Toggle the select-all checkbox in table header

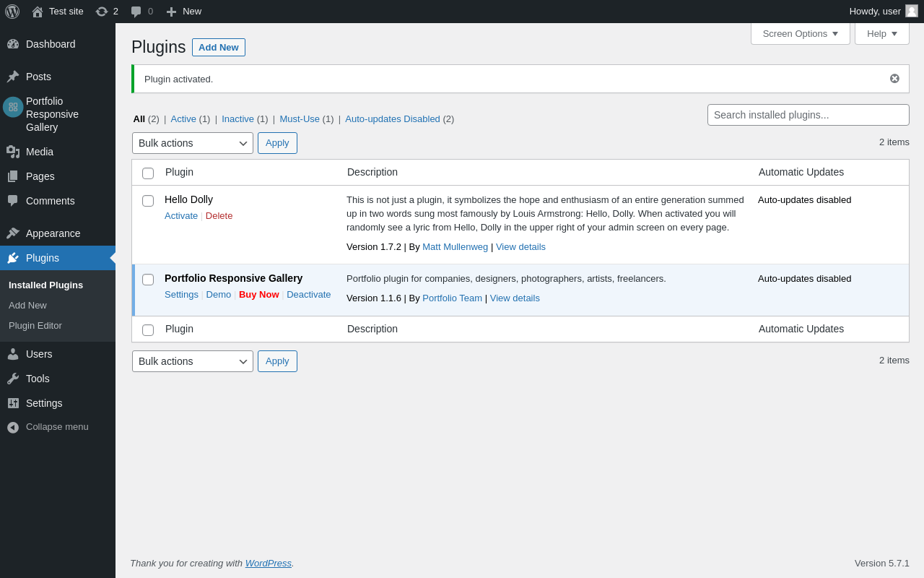point(148,173)
